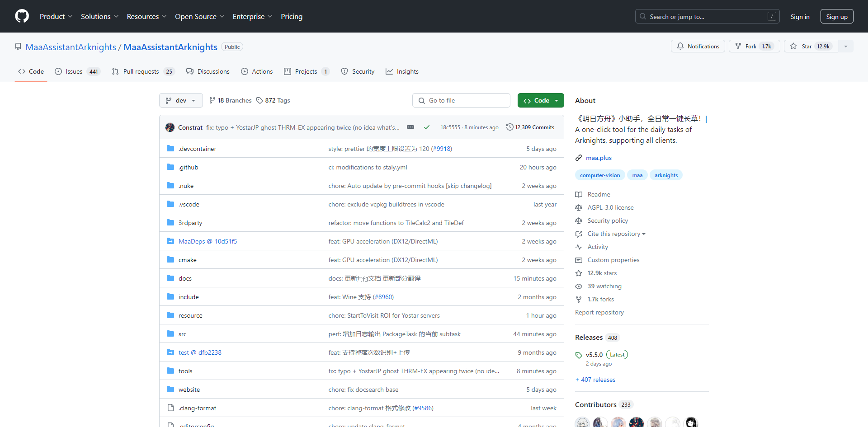Click Report repository link
868x427 pixels.
click(x=599, y=312)
